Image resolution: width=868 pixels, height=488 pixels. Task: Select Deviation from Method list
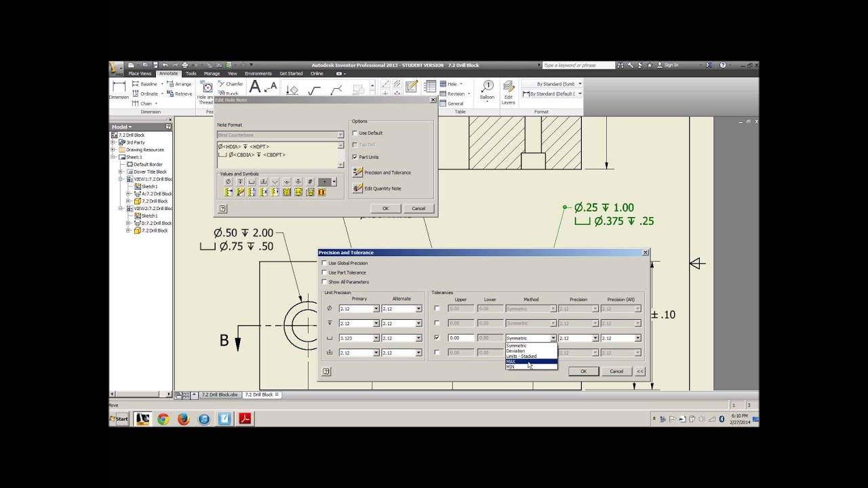(x=531, y=351)
